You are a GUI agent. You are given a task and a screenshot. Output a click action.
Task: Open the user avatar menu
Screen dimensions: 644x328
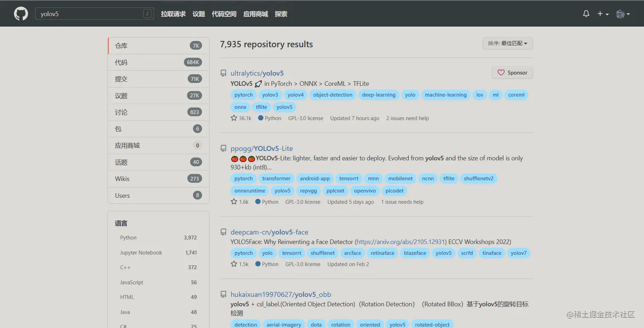(x=623, y=14)
